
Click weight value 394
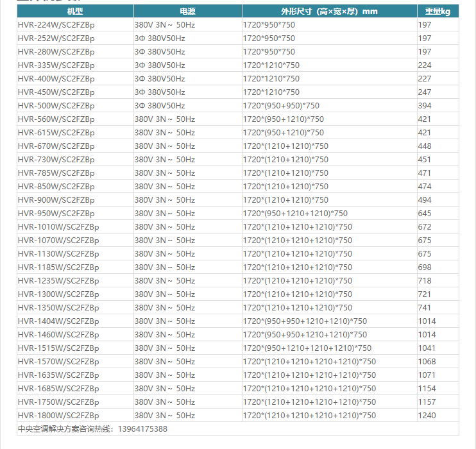pos(425,106)
